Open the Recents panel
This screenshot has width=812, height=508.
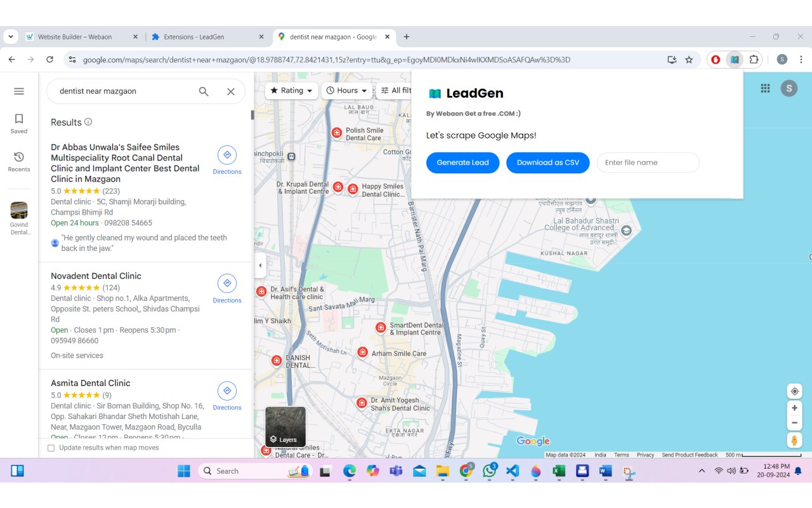coord(19,162)
